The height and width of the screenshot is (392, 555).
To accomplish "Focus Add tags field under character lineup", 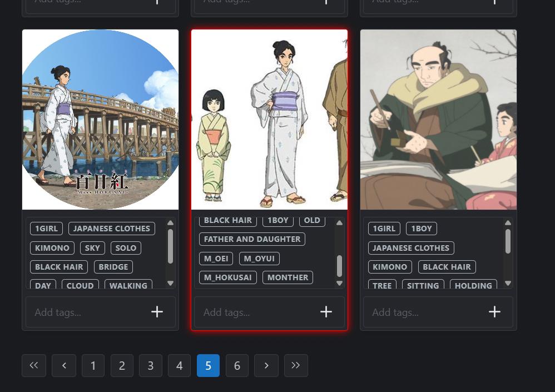I will (x=269, y=312).
